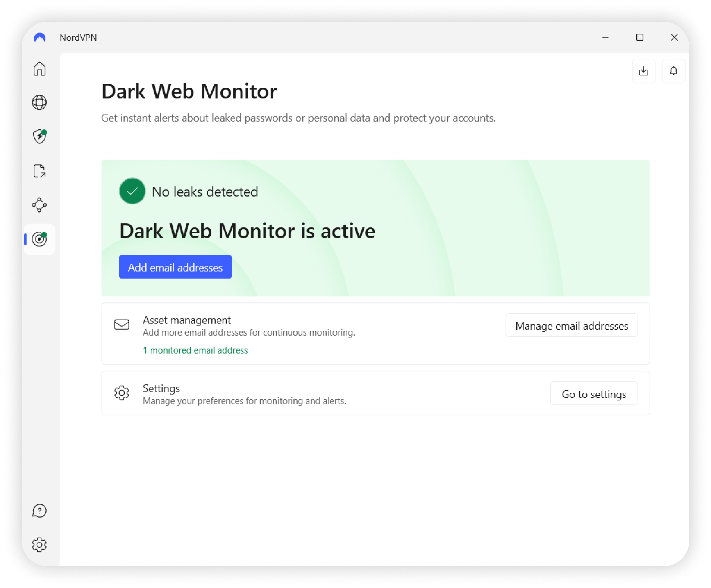This screenshot has height=588, width=711.
Task: Open the globe server locations icon
Action: coord(39,102)
